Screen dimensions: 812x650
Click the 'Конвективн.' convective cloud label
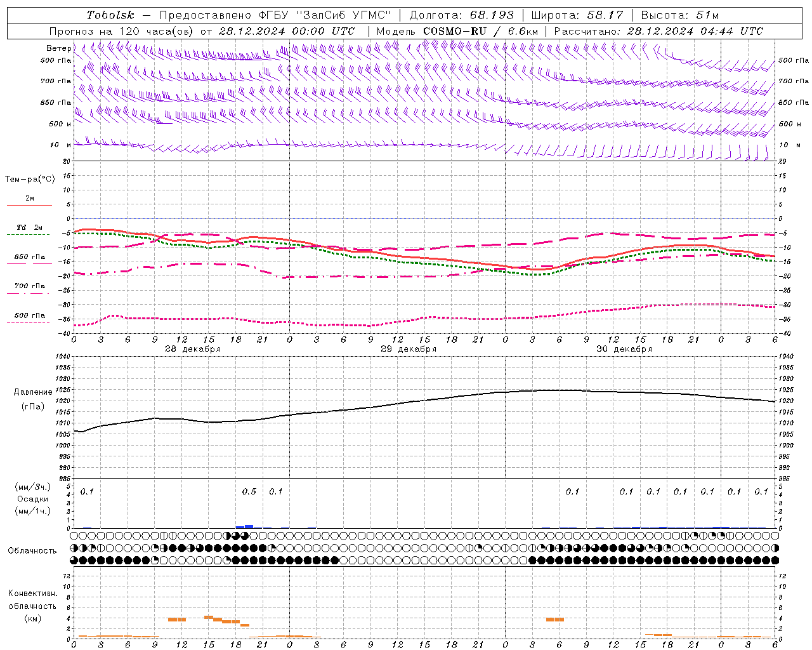coord(32,594)
